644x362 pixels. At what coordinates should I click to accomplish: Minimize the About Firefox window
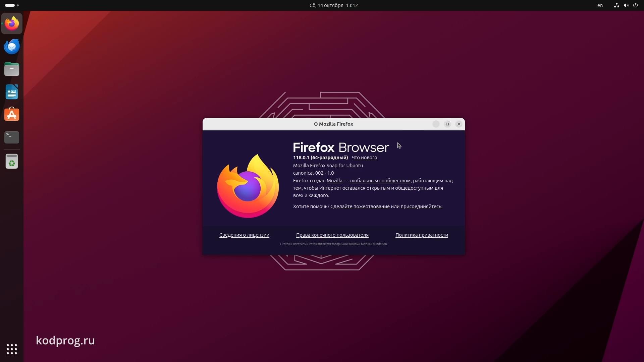tap(436, 124)
